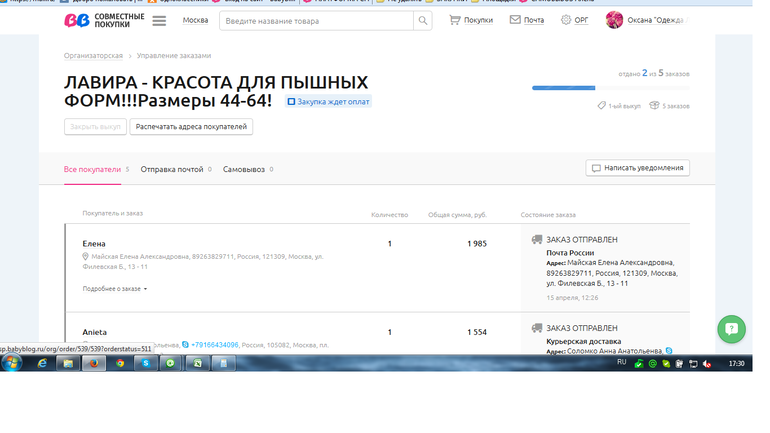770x433 pixels.
Task: Open the Windows Start button
Action: tap(11, 363)
